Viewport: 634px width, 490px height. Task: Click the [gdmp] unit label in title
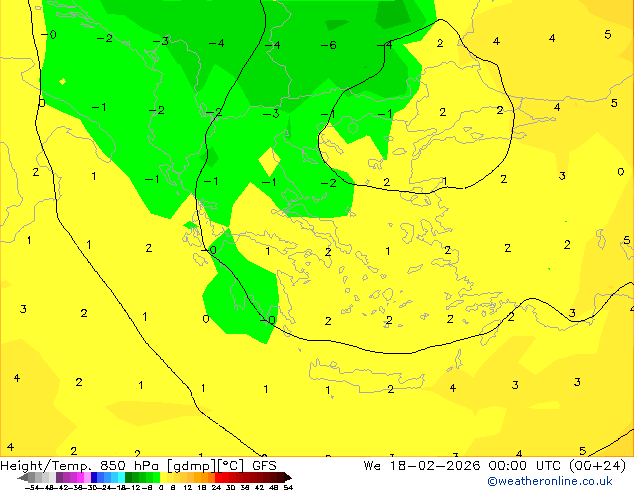pyautogui.click(x=192, y=466)
